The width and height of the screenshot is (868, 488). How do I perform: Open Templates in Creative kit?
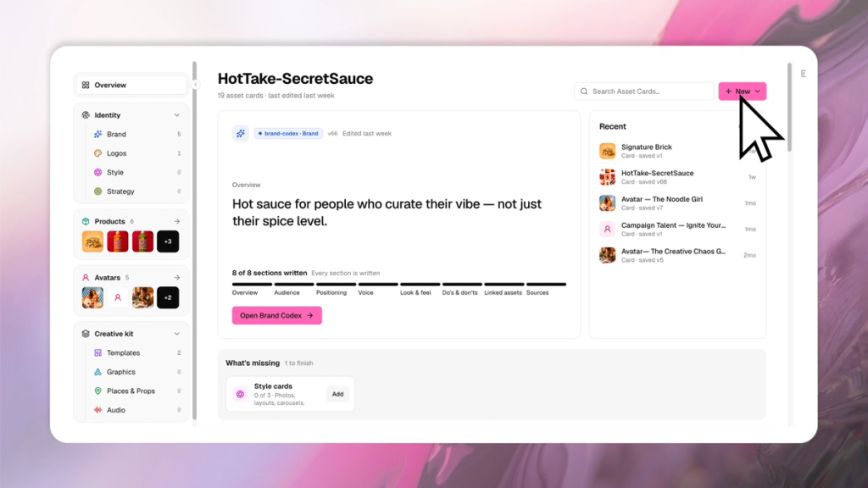[136, 353]
